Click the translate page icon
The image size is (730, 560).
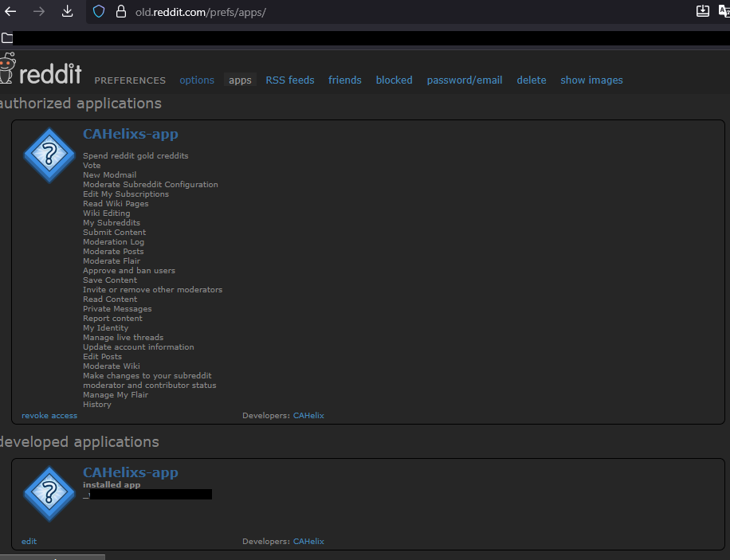click(724, 11)
